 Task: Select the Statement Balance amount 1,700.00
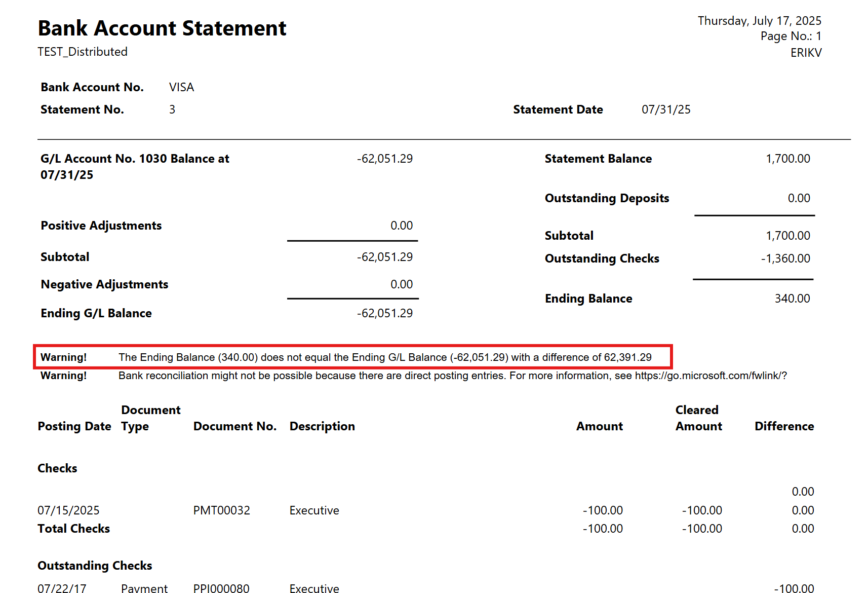tap(788, 159)
